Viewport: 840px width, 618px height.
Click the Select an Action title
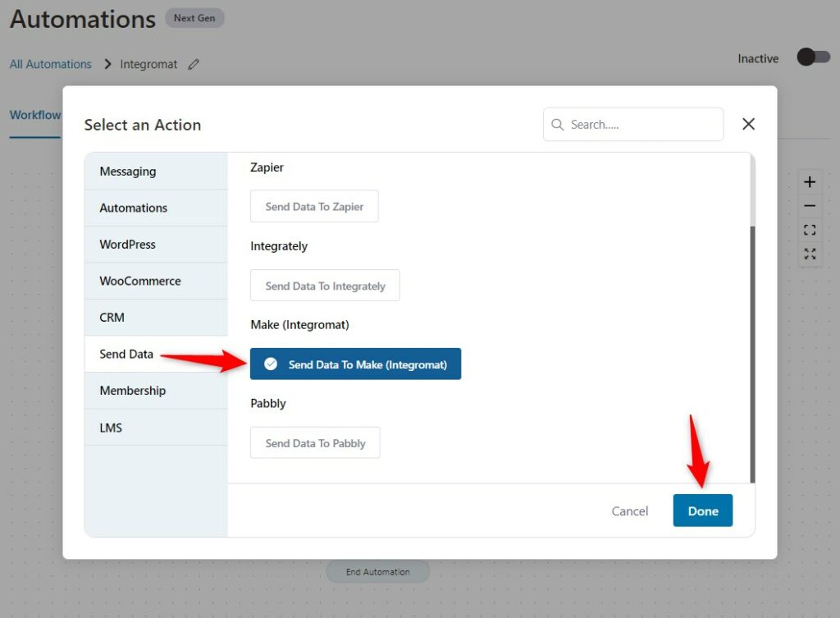143,125
